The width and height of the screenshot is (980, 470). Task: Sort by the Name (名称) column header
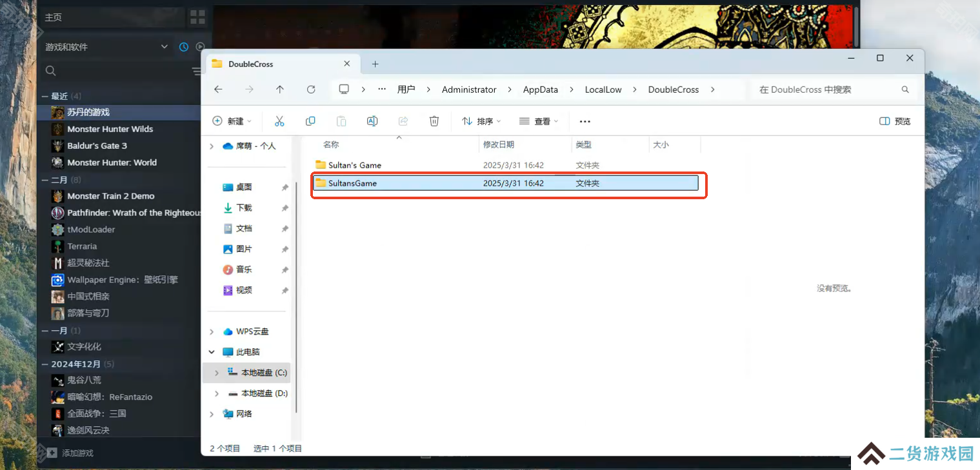[331, 145]
